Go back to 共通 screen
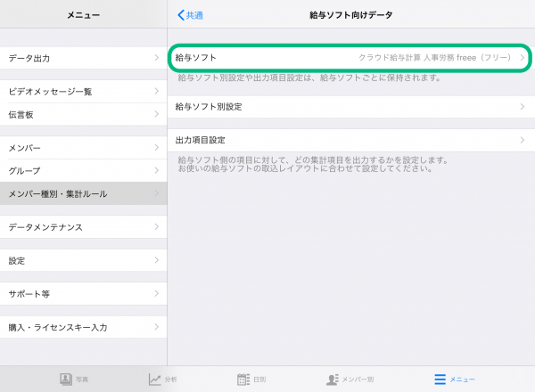 coord(190,15)
